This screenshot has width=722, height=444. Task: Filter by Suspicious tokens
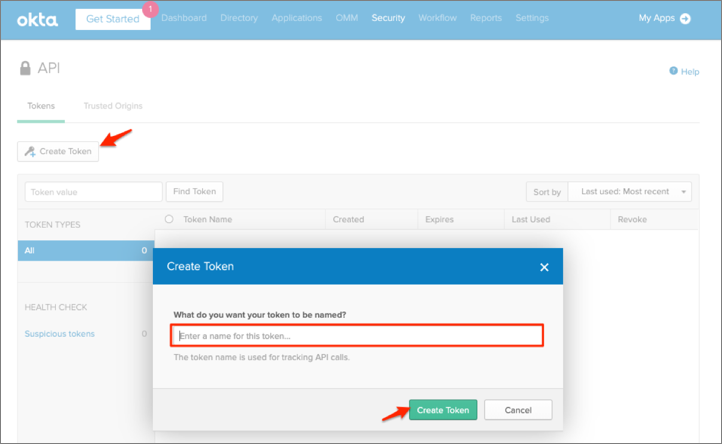60,334
